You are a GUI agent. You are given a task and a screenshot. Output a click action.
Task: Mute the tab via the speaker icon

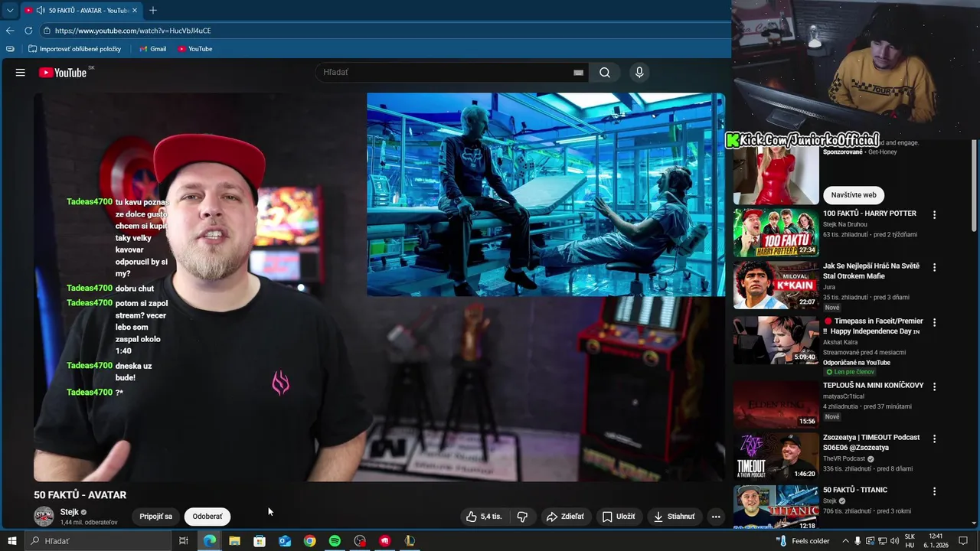tap(40, 10)
